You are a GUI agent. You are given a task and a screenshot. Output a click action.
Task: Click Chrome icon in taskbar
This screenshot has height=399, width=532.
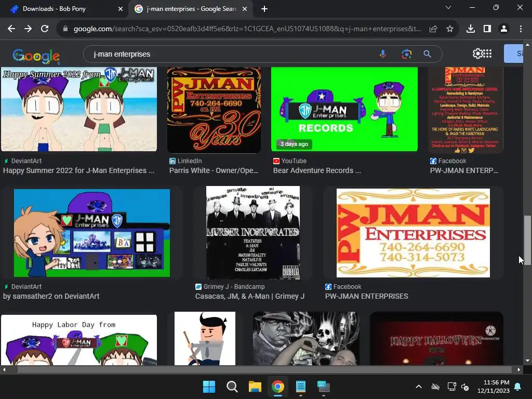point(278,387)
